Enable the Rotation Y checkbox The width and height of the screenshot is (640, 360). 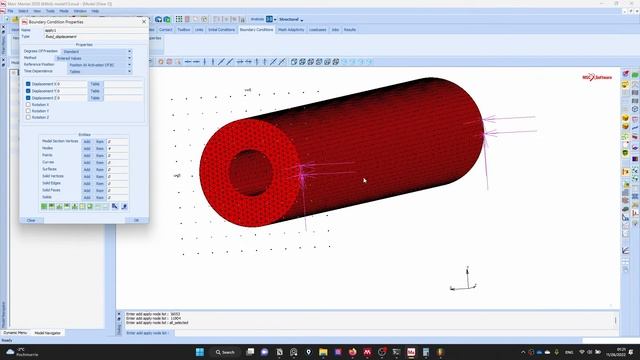(x=28, y=111)
